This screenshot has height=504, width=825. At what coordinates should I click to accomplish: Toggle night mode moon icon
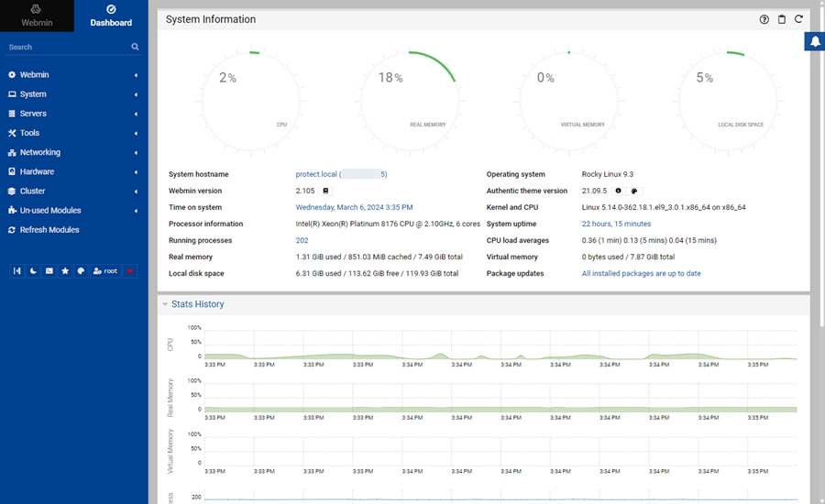pos(33,271)
